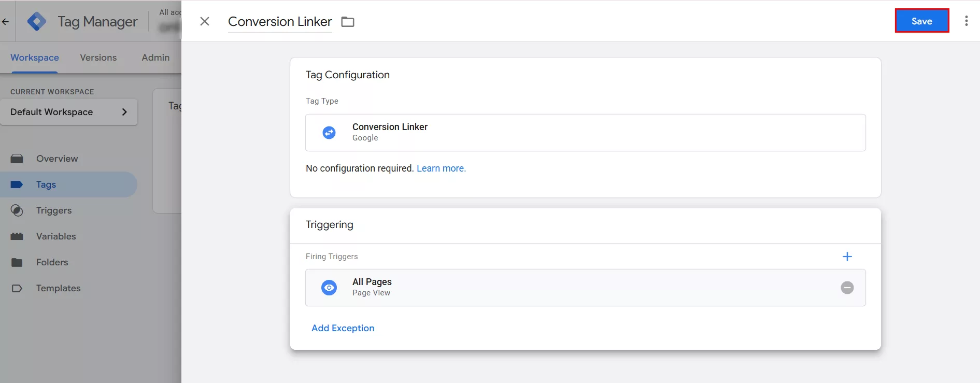
Task: Click the Conversion Linker tag type icon
Action: tap(329, 133)
